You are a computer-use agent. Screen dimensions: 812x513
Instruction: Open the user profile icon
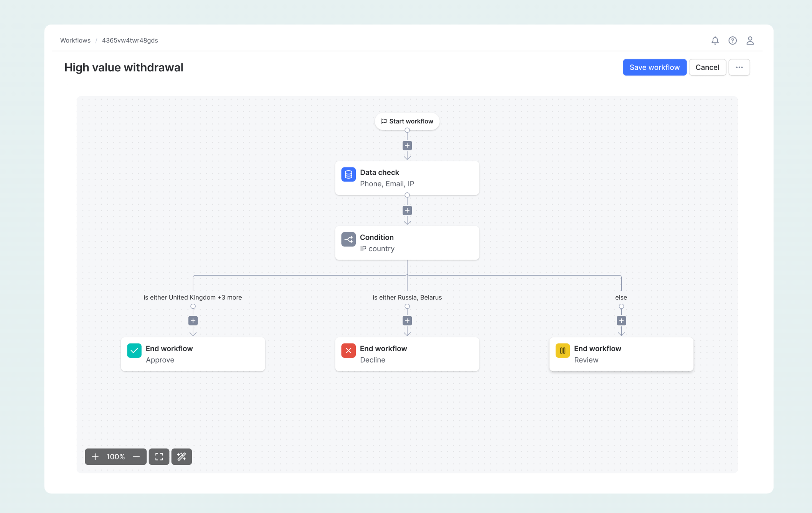pos(750,40)
